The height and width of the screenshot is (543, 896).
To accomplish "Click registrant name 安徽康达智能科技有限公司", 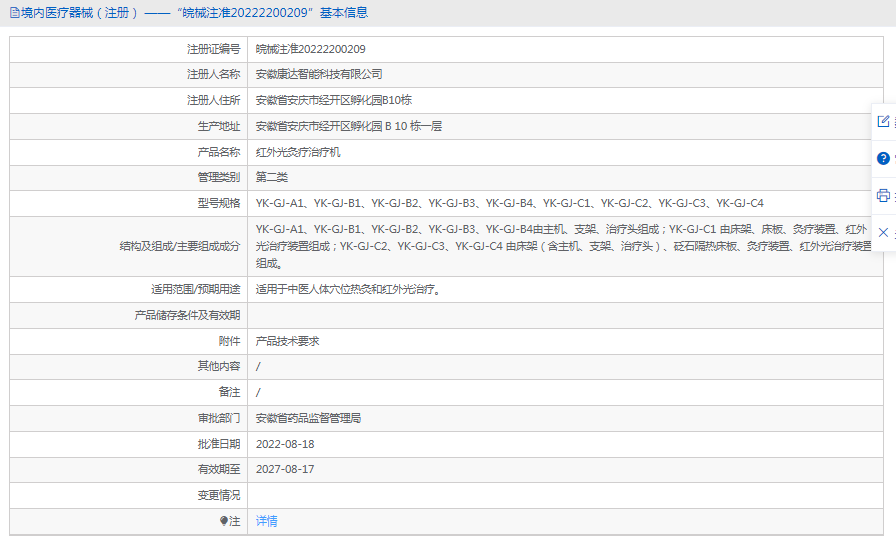I will 319,74.
